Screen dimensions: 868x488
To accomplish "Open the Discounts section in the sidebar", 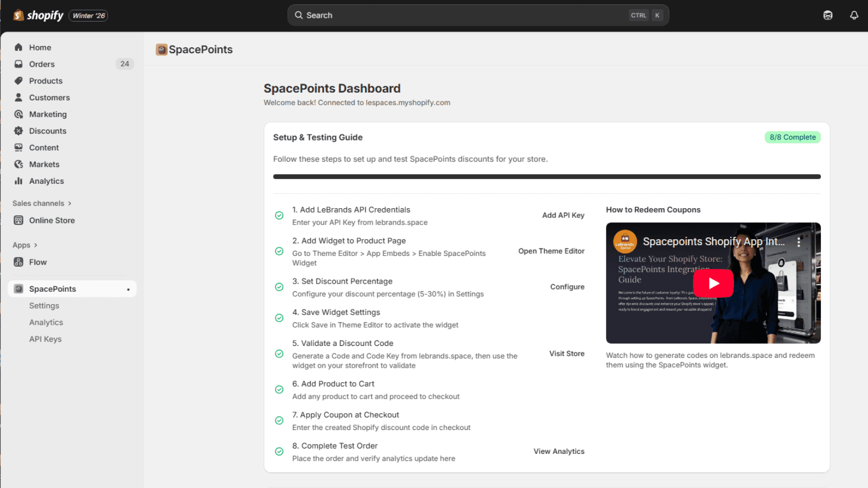I will 47,131.
